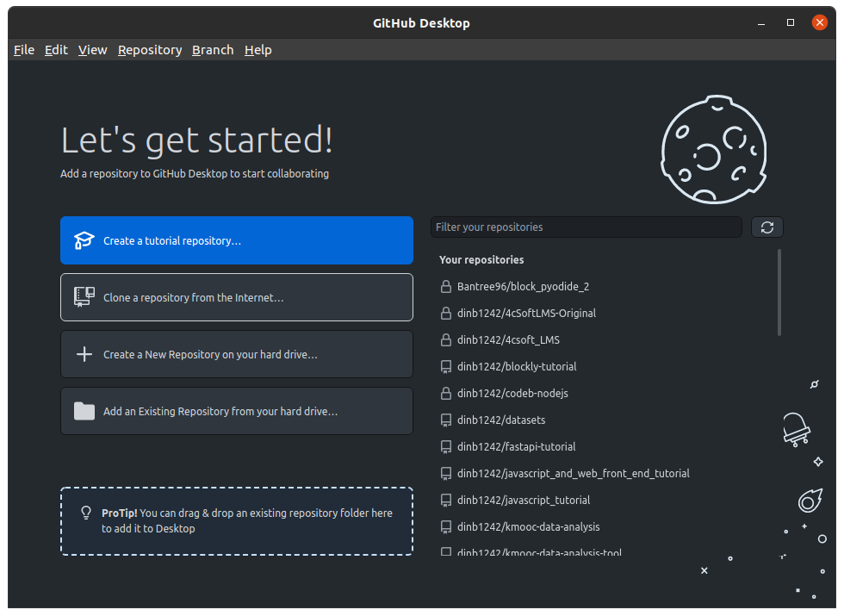Viewport: 844px width, 616px height.
Task: Open the Branch menu
Action: click(213, 50)
